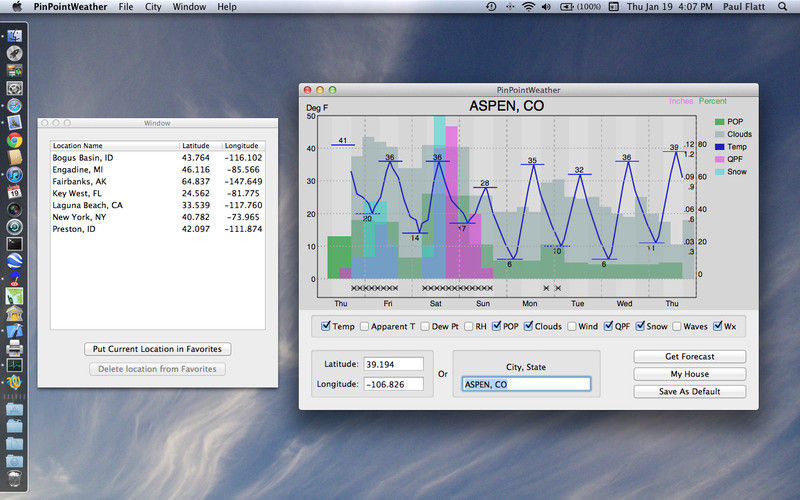Open the printer icon in dock
The image size is (800, 500).
[x=14, y=348]
